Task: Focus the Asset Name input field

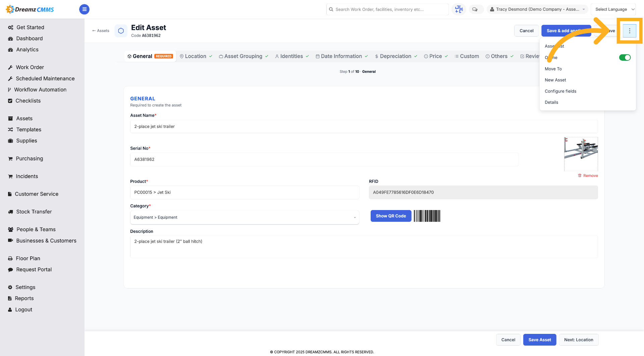Action: [x=364, y=126]
